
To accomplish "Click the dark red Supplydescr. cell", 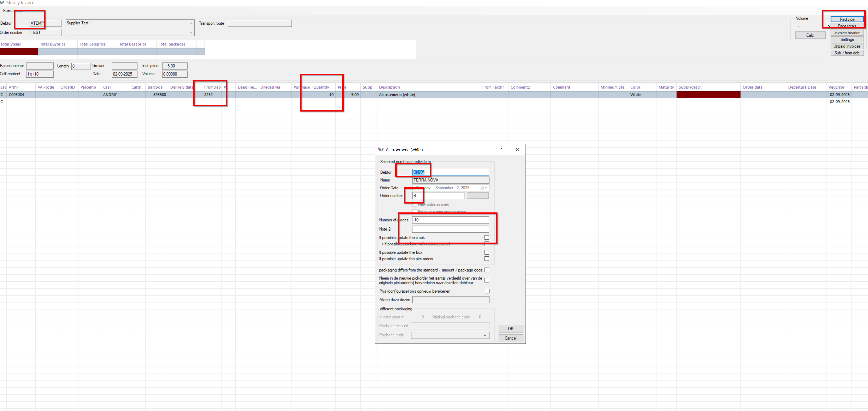I will (x=708, y=95).
